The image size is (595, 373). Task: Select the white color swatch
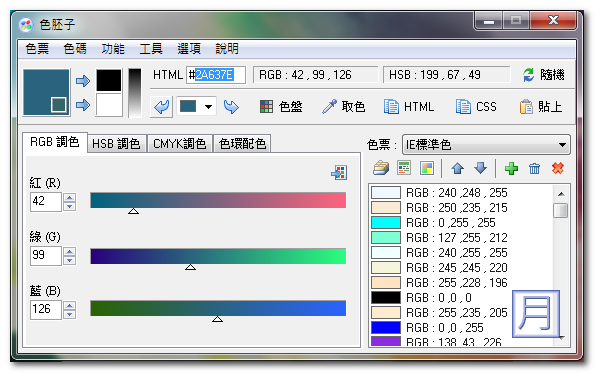coord(109,105)
